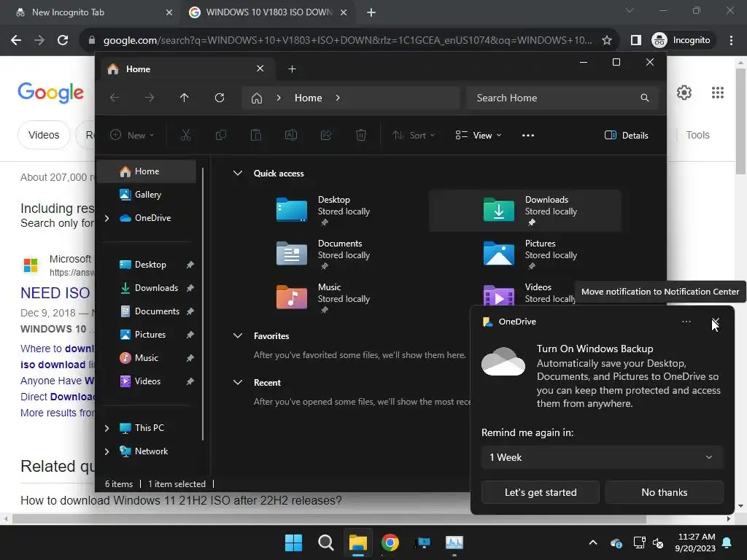The width and height of the screenshot is (747, 560).
Task: Go up one folder with up arrow
Action: [x=185, y=98]
